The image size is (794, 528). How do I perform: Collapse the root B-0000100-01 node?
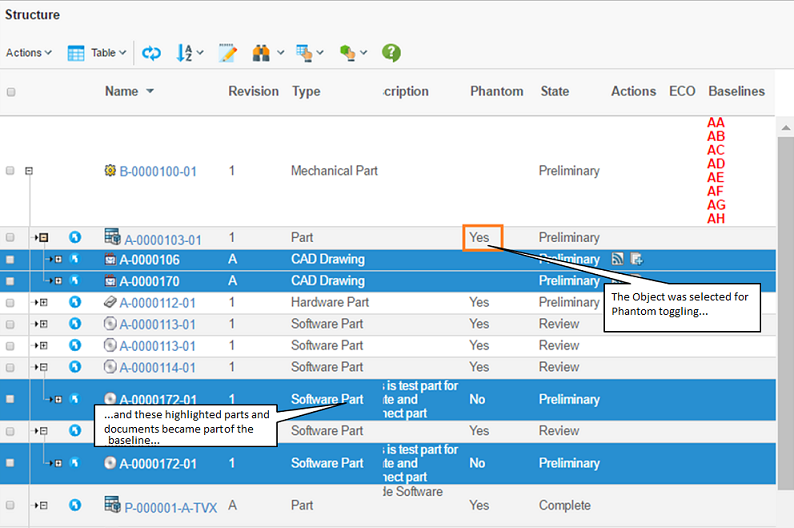click(29, 171)
